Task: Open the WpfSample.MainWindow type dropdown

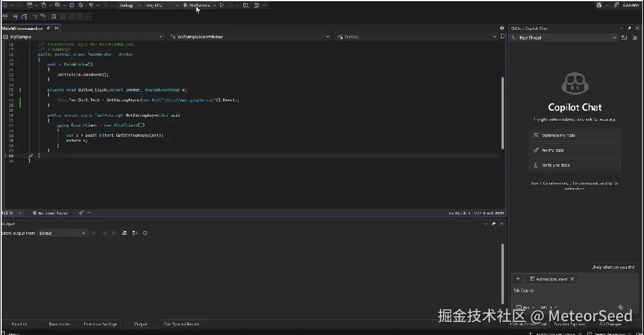Action: click(x=250, y=36)
